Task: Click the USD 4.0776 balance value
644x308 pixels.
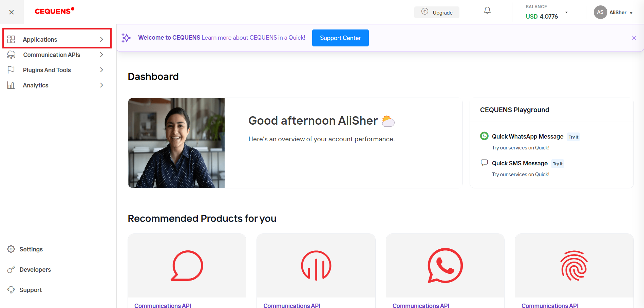Action: [542, 16]
